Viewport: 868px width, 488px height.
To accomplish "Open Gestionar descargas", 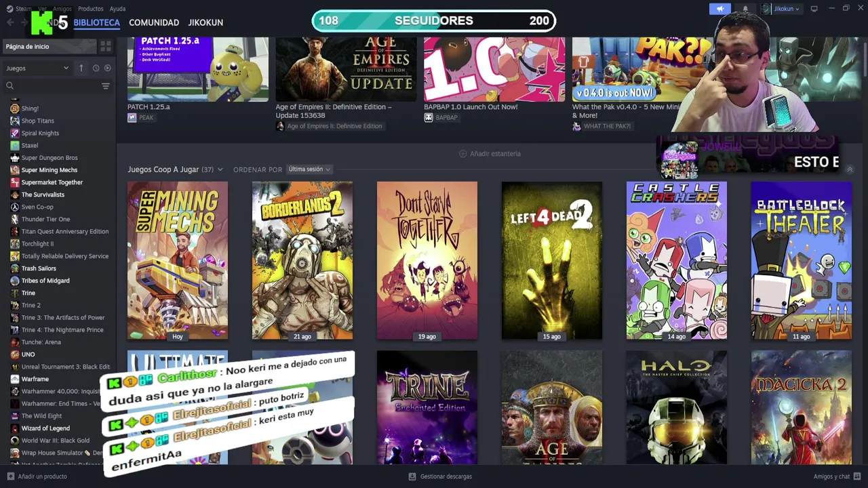I will pos(440,476).
